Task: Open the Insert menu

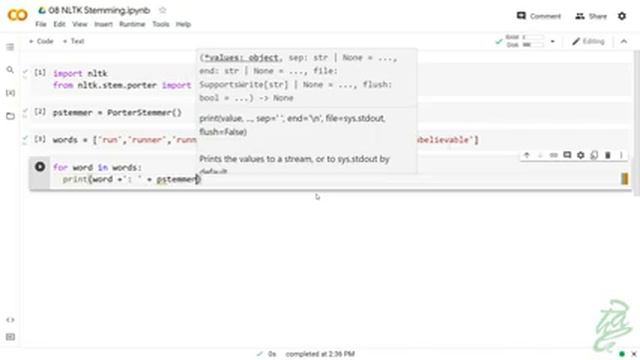Action: [x=103, y=24]
